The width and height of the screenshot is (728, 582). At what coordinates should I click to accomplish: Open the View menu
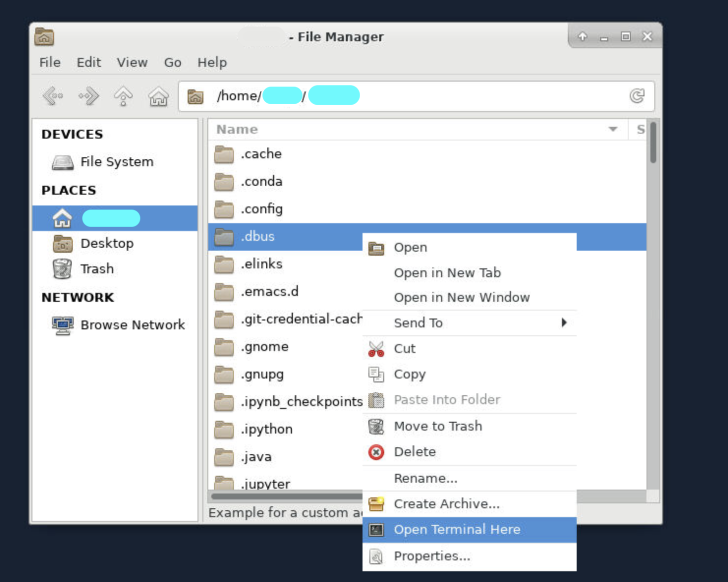132,62
